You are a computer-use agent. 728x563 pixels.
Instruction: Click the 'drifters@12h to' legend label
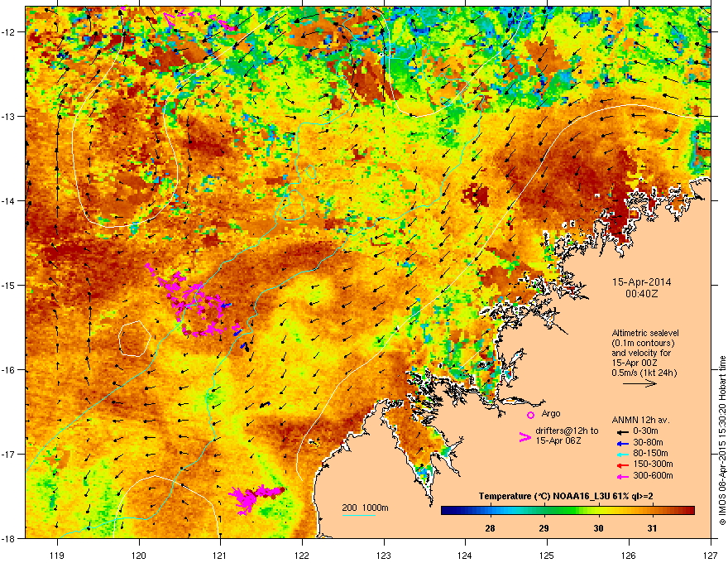point(567,431)
